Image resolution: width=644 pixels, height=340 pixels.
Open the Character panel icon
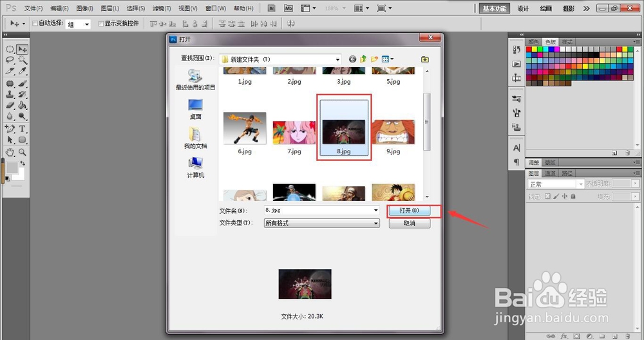pyautogui.click(x=516, y=148)
